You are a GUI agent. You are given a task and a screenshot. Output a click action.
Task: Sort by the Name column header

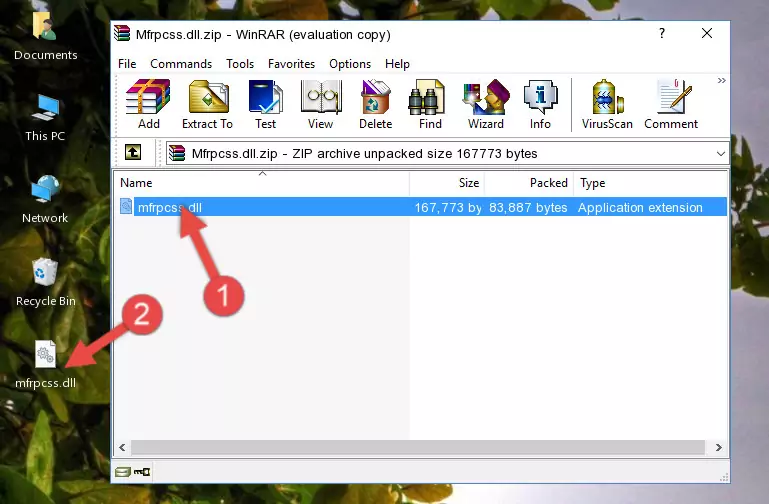pos(262,183)
